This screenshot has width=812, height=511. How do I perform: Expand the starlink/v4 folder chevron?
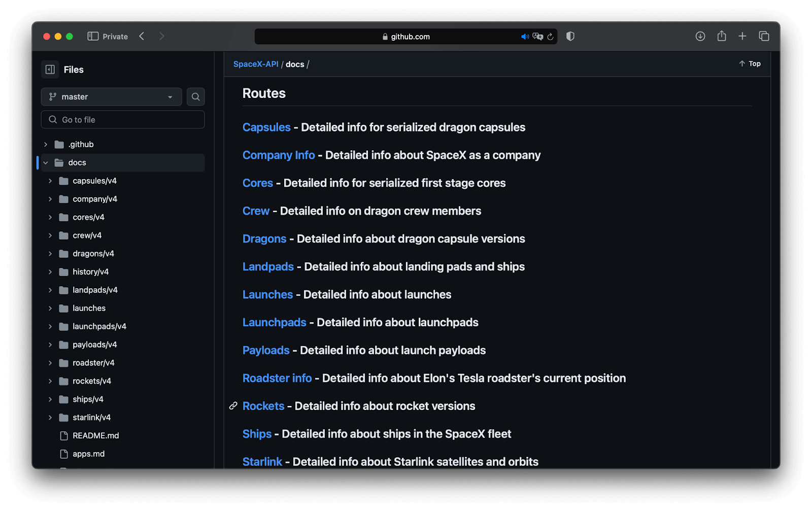pos(50,417)
